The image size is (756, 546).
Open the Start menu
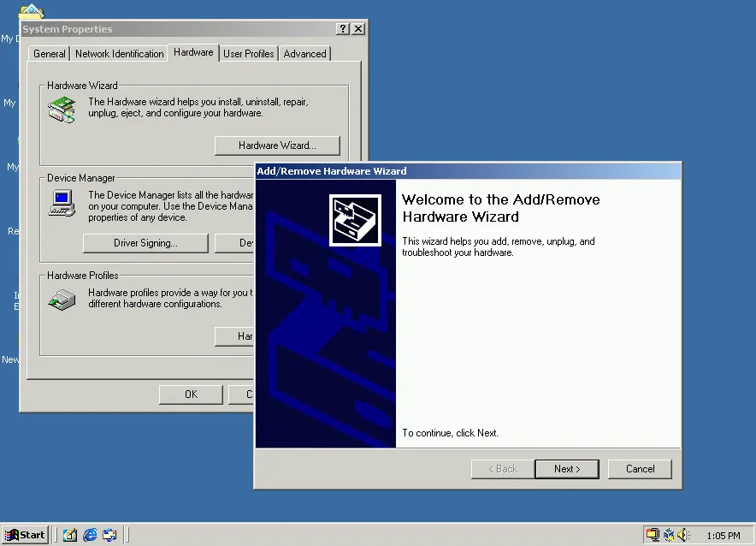[25, 534]
